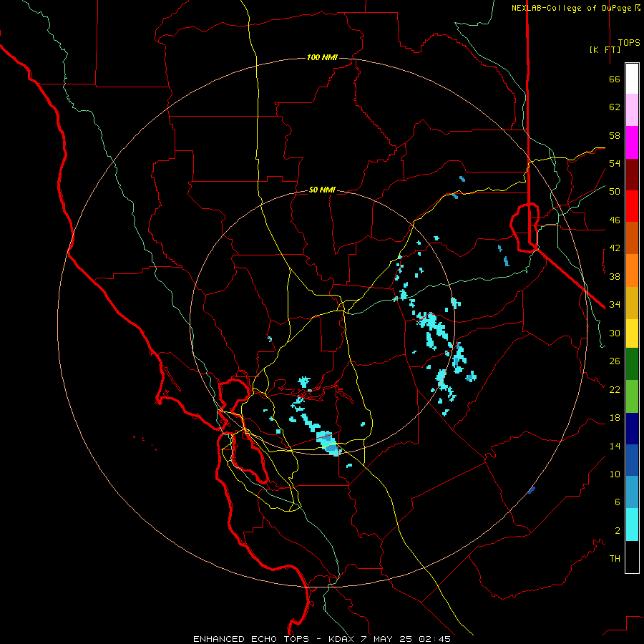Click the magenta 58 kft legend swatch
This screenshot has height=644, width=644.
point(632,142)
